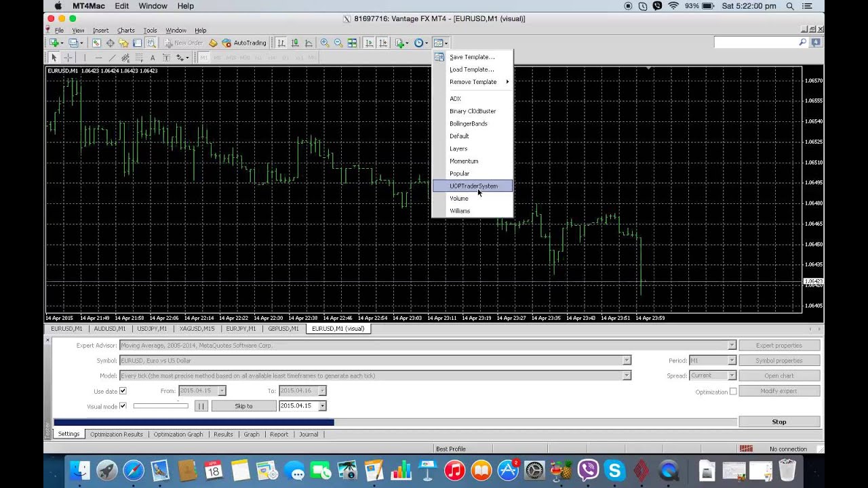Expand the Remove Template submenu

473,82
